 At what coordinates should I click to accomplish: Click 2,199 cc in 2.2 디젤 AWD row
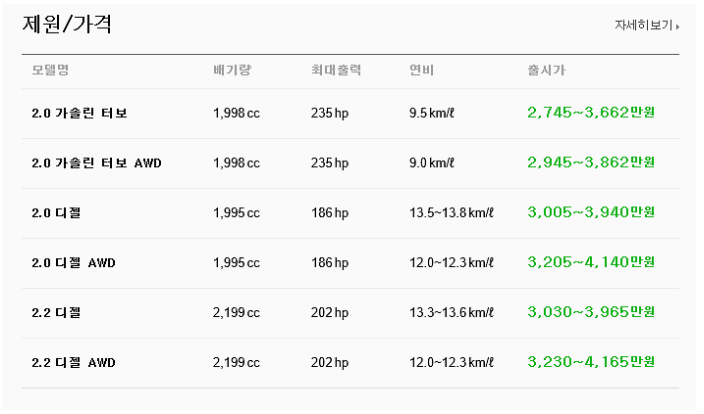tap(236, 362)
